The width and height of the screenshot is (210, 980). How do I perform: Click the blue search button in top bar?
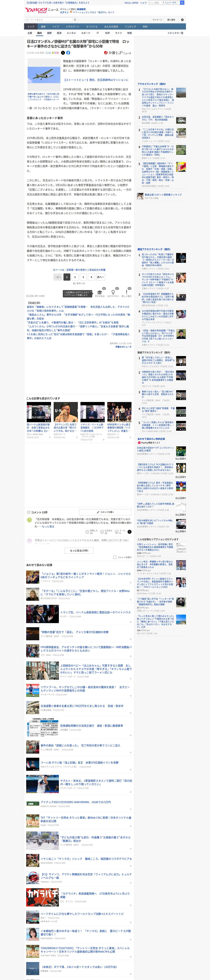[182, 3]
